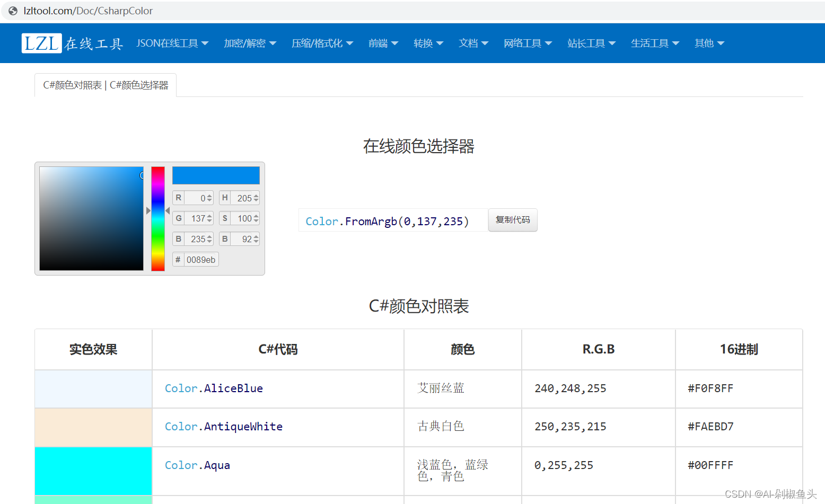Expand the 转换 dropdown menu
This screenshot has height=504, width=825.
[x=428, y=43]
